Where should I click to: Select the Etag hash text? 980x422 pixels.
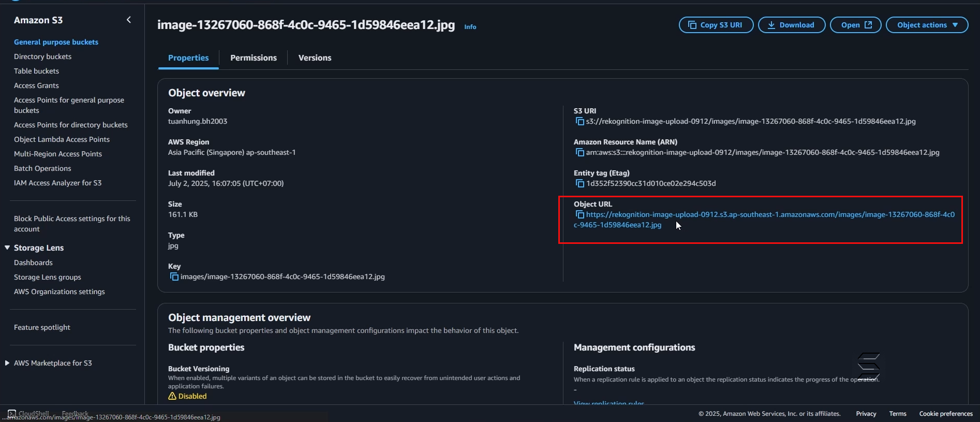click(x=651, y=183)
